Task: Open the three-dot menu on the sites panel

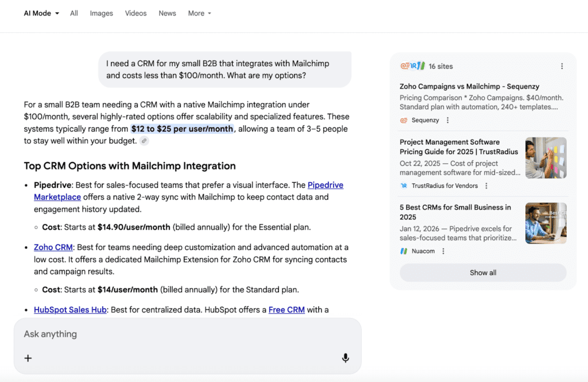Action: tap(562, 66)
